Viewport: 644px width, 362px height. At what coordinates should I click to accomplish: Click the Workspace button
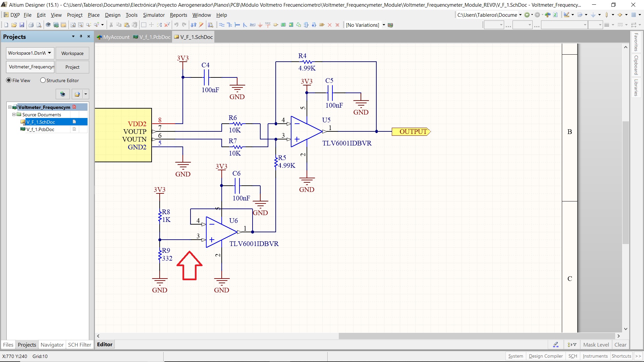(x=72, y=53)
